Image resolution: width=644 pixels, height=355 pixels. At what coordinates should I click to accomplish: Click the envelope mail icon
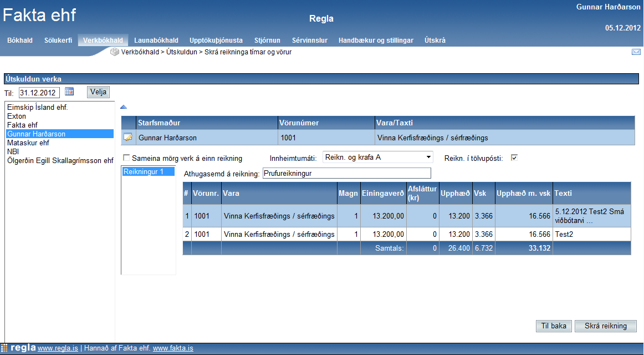coord(636,52)
